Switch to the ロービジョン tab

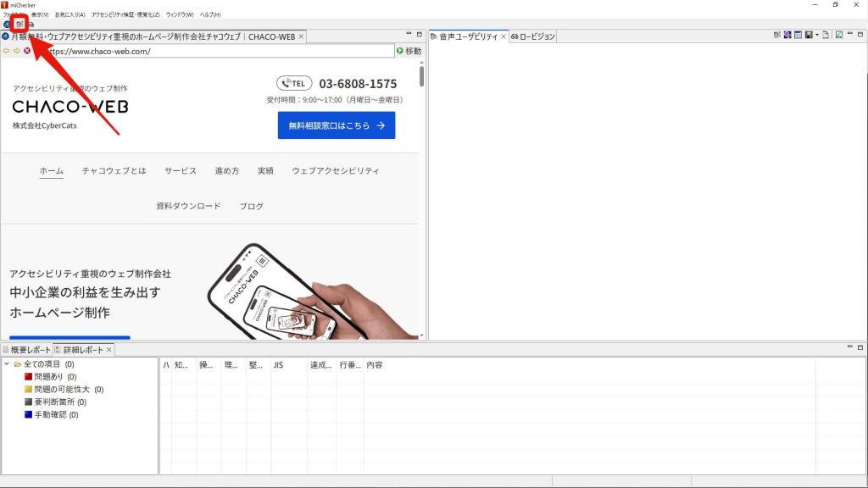click(x=532, y=36)
